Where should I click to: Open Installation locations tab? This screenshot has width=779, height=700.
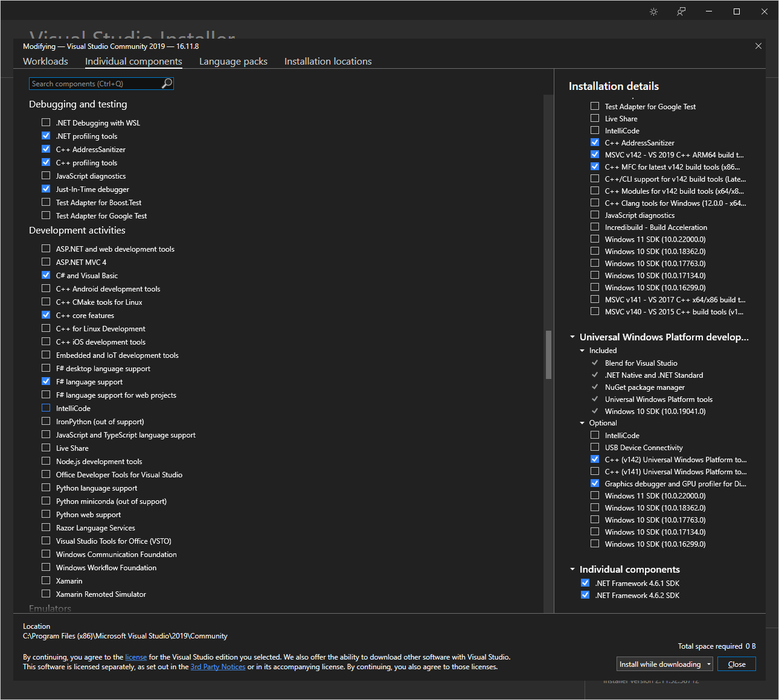[328, 62]
